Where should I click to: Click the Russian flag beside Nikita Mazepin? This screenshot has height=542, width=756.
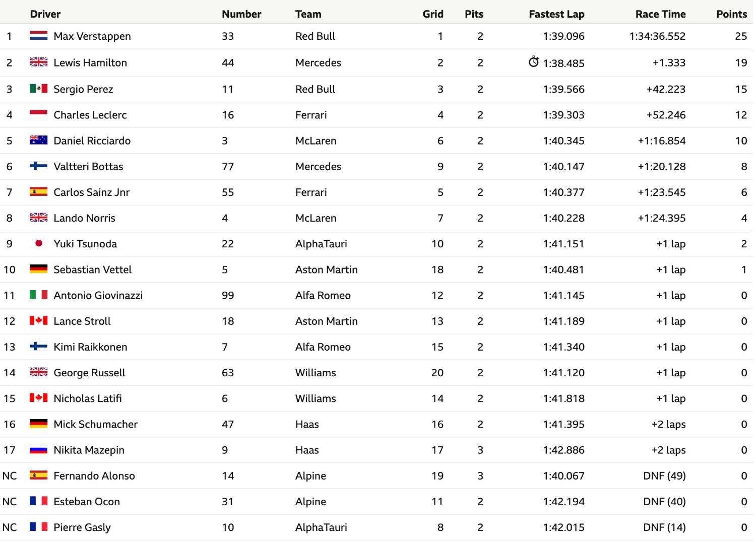(39, 450)
